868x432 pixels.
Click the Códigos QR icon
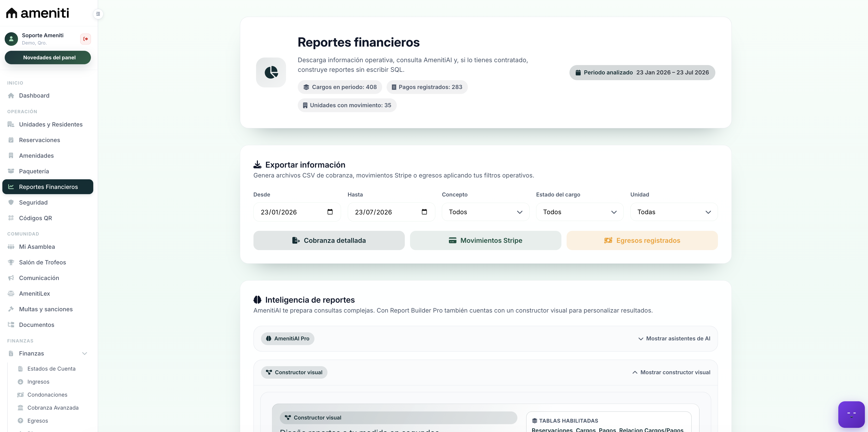point(11,218)
